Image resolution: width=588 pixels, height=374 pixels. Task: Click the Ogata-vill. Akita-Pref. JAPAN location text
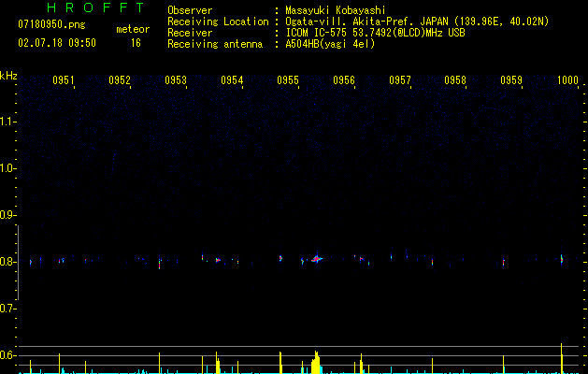click(x=417, y=22)
